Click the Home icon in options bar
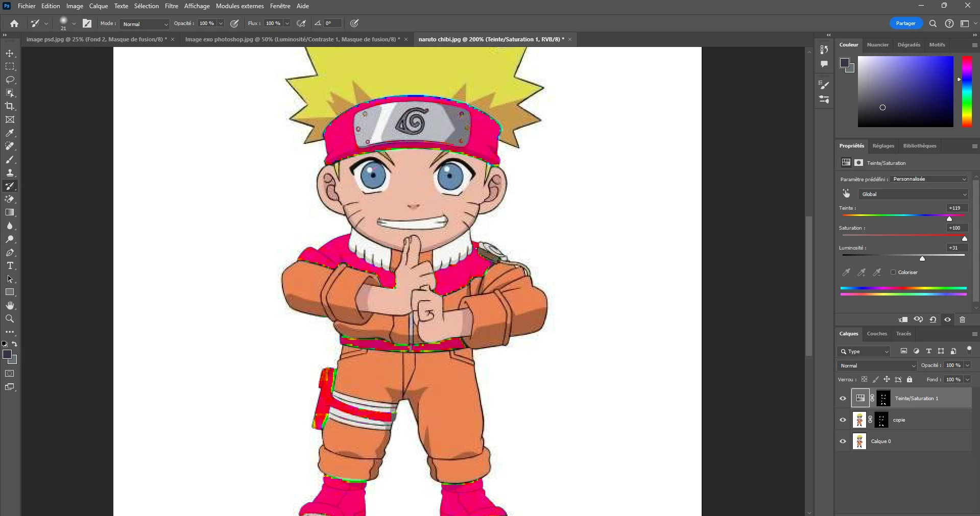Image resolution: width=980 pixels, height=516 pixels. (14, 23)
